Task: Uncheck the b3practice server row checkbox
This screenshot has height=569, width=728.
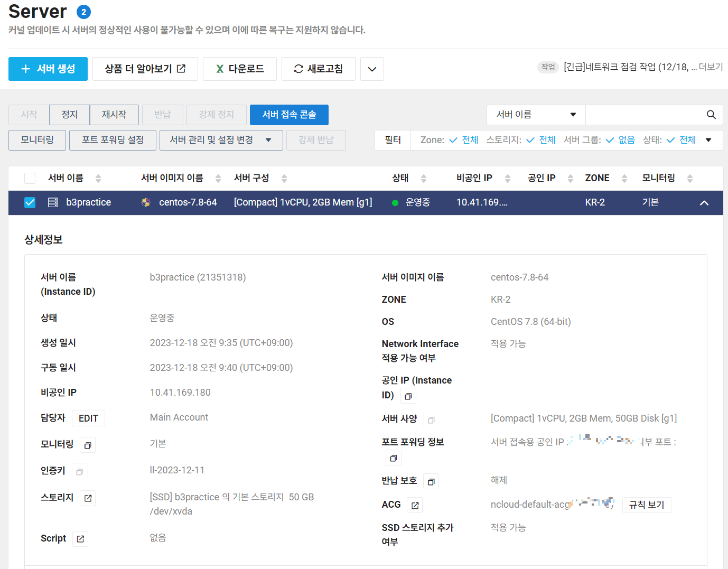Action: 30,202
